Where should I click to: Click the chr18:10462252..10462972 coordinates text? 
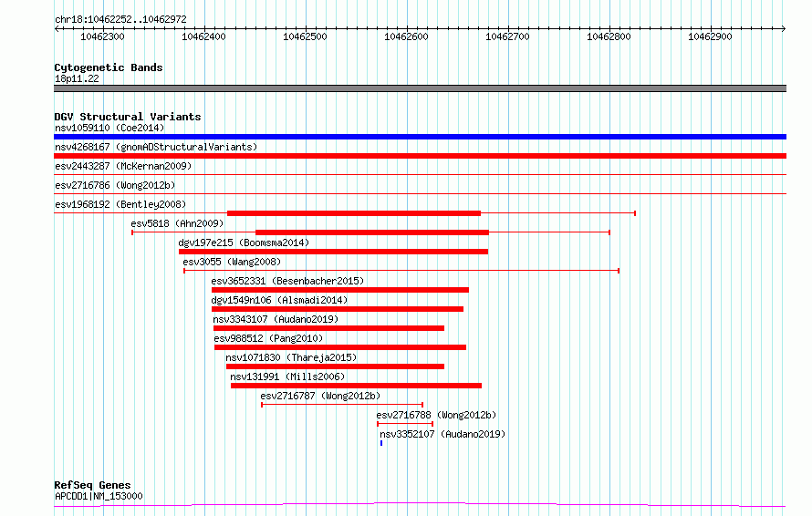tap(120, 20)
